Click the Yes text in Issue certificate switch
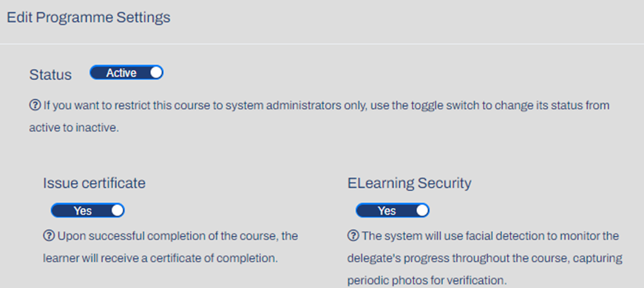The width and height of the screenshot is (644, 288). click(83, 211)
